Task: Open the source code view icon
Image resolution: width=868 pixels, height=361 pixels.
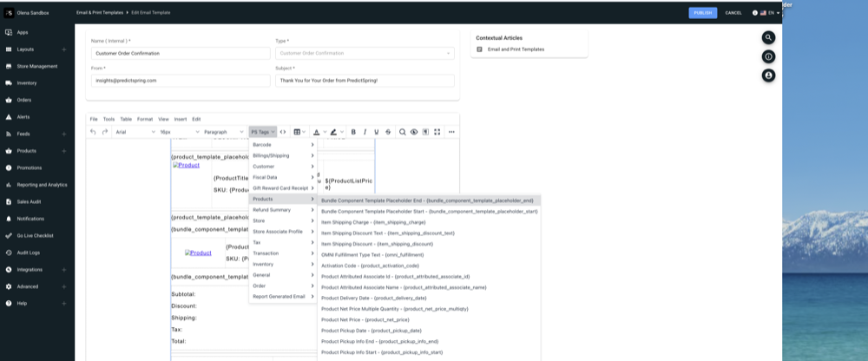Action: pos(283,132)
